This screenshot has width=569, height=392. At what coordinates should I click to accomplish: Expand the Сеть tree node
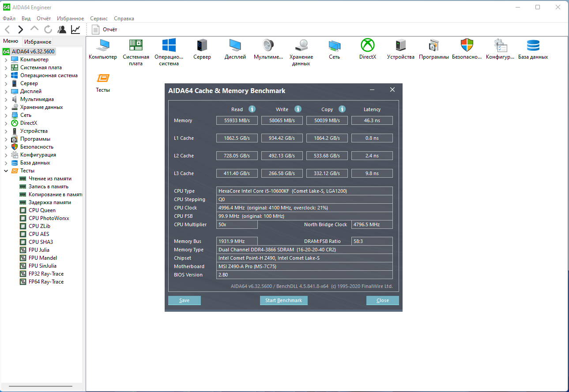[x=6, y=115]
